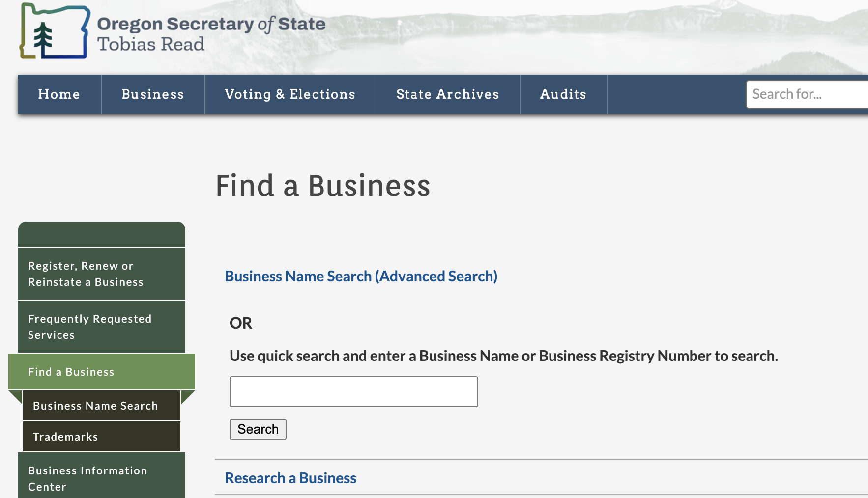Open the Business navigation menu
868x498 pixels.
pos(152,94)
